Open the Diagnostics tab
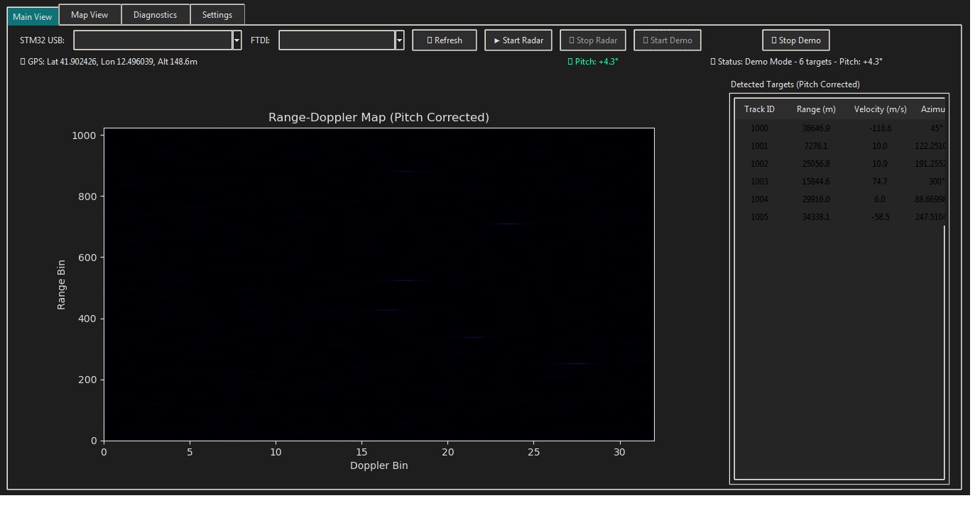The width and height of the screenshot is (980, 508). click(155, 15)
